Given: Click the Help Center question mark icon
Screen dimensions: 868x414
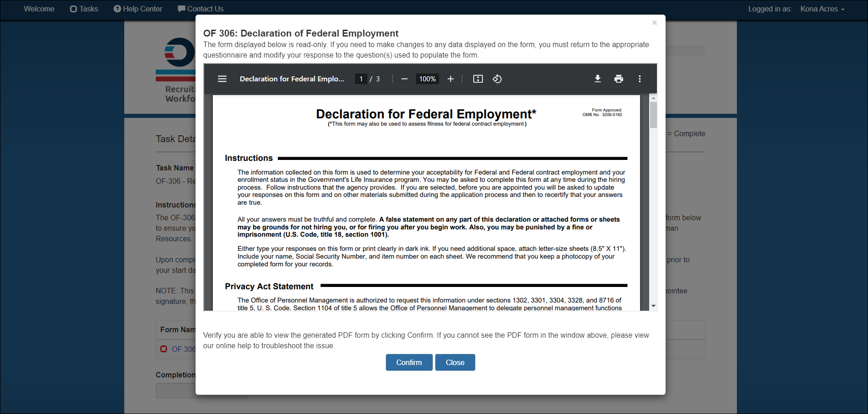Looking at the screenshot, I should tap(117, 9).
